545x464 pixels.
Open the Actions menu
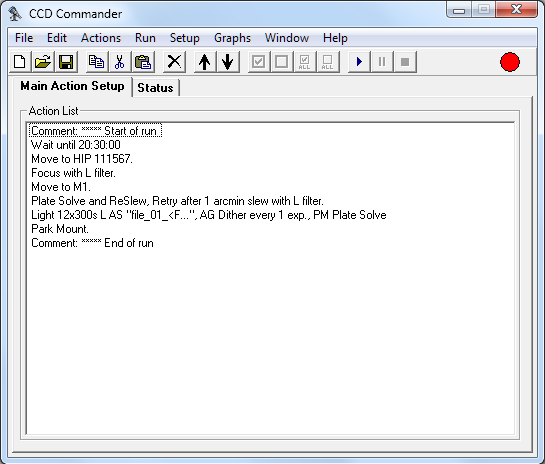tap(101, 38)
